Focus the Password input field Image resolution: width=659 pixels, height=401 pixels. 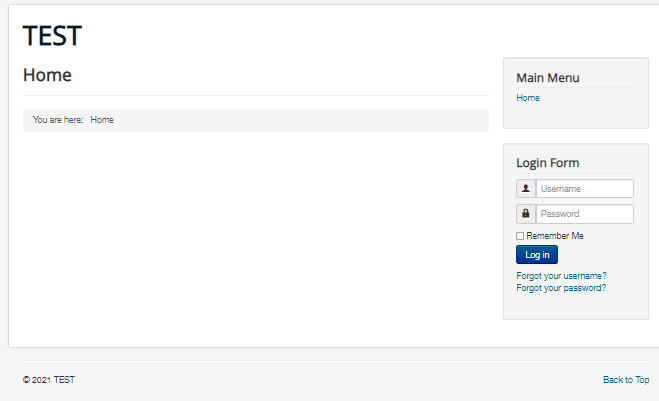(x=584, y=214)
